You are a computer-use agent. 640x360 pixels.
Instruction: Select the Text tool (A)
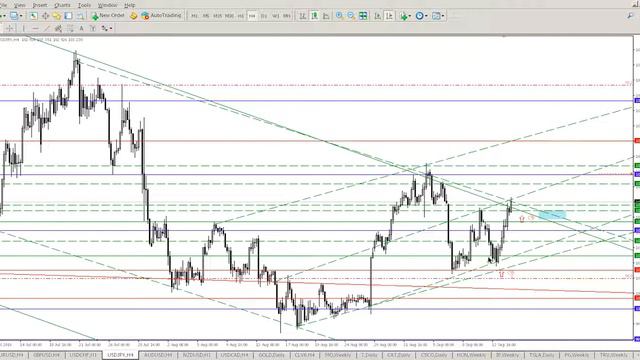point(82,28)
